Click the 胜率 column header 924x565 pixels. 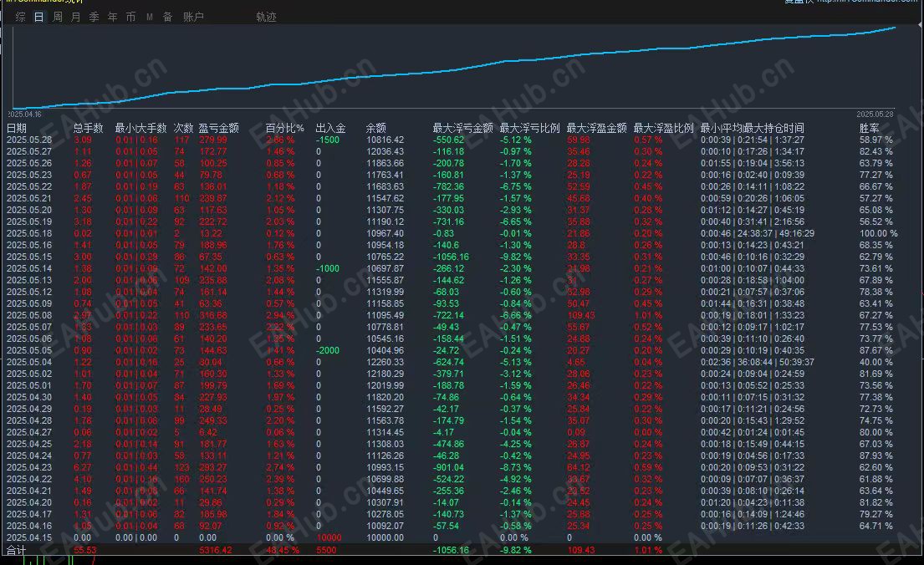[x=869, y=128]
